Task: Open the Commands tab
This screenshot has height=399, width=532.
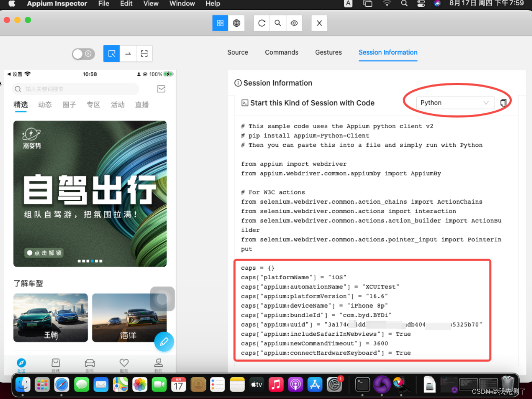Action: tap(282, 53)
